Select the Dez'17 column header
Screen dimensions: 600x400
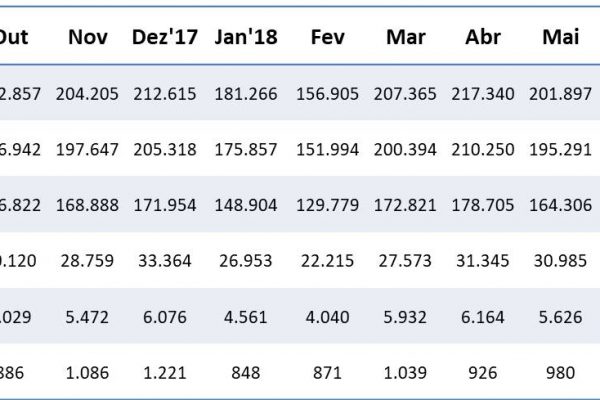click(x=164, y=37)
